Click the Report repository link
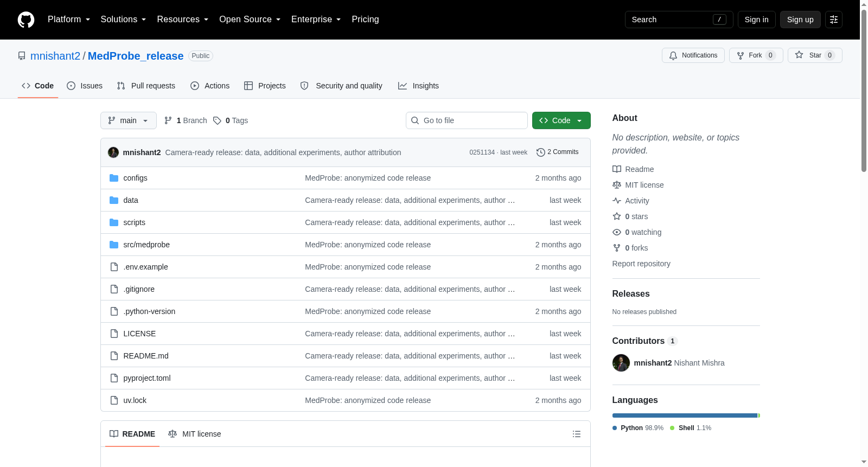The height and width of the screenshot is (467, 868). click(x=641, y=264)
